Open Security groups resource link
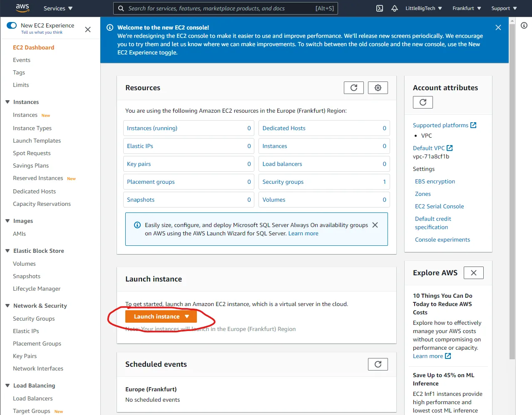 click(283, 182)
